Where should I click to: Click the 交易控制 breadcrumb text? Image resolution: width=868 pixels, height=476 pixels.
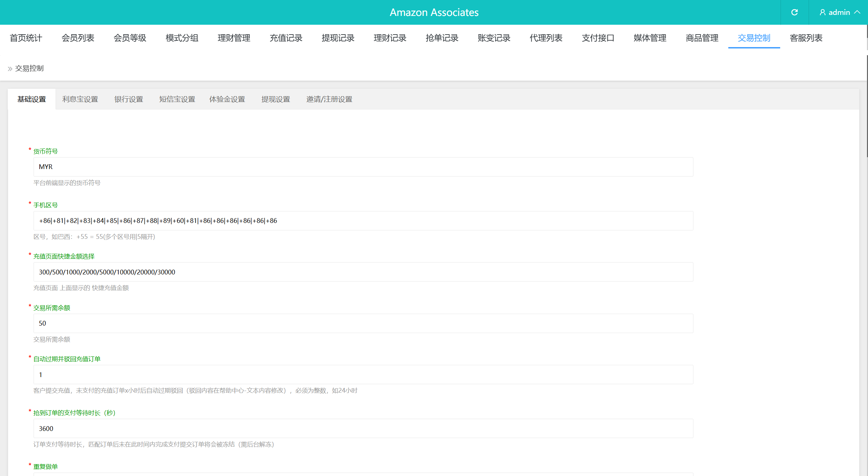pyautogui.click(x=29, y=68)
